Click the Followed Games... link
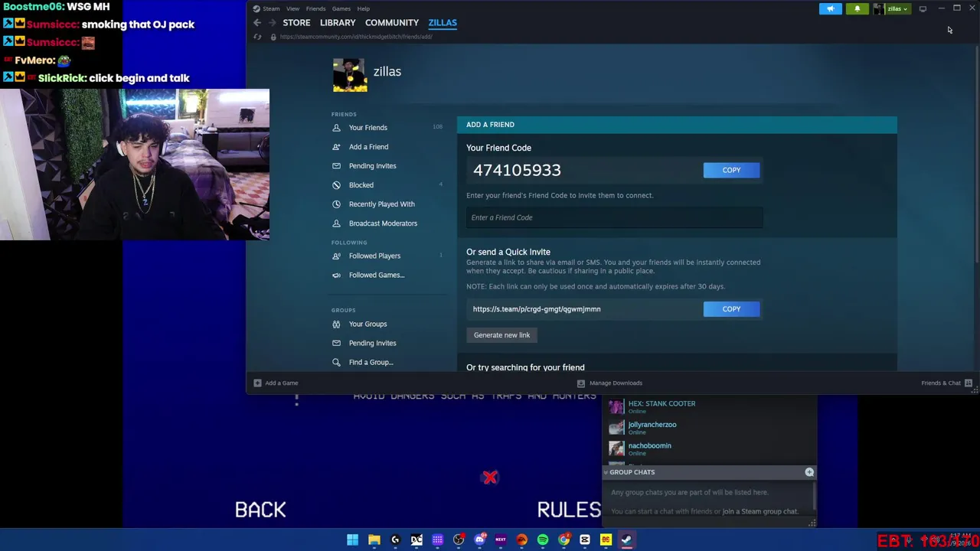Screen dimensions: 980x551 click(377, 275)
